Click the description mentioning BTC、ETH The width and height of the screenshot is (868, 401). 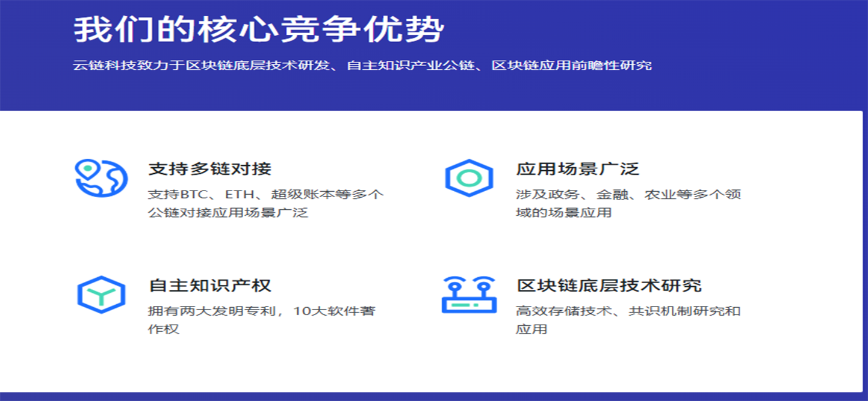coord(266,203)
